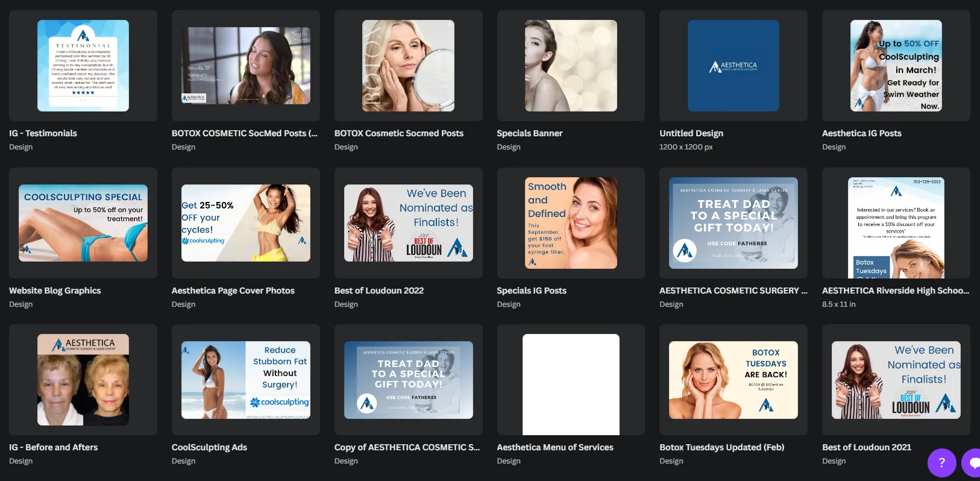This screenshot has width=980, height=481.
Task: Click Design label under Specials IG Posts
Action: pyautogui.click(x=509, y=304)
